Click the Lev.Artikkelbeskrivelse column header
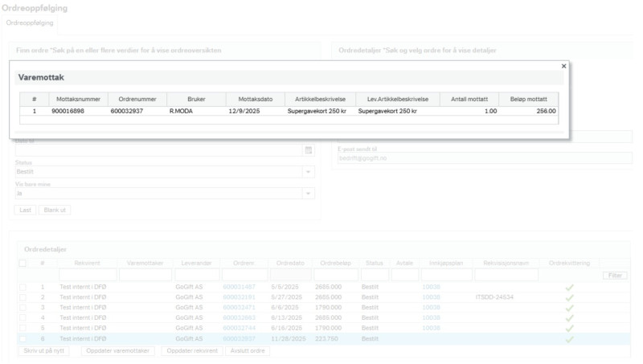 (398, 99)
